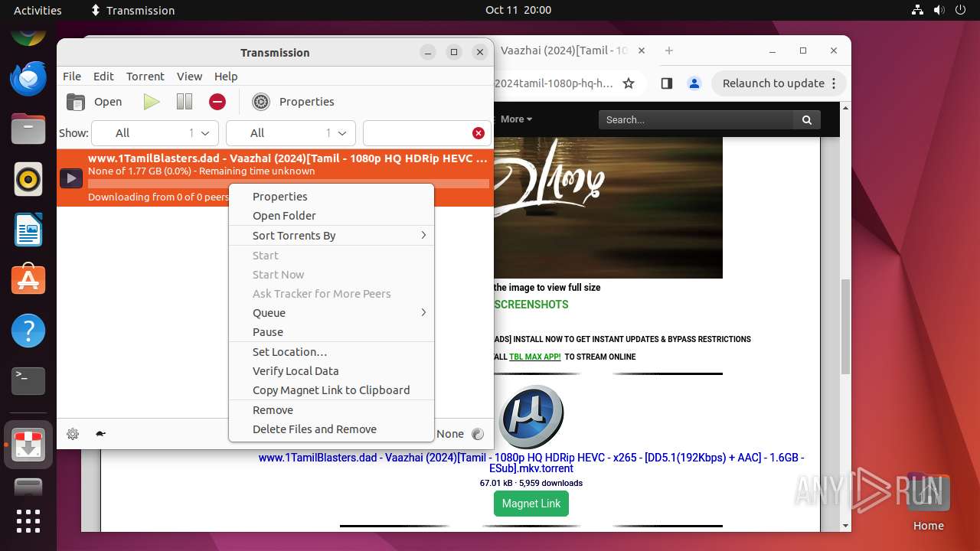This screenshot has width=980, height=551.
Task: Remove torrent using the red minus icon
Action: 217,102
